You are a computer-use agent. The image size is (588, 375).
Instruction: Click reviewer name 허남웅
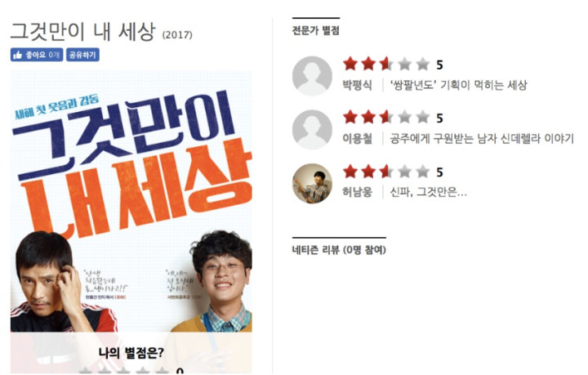click(x=357, y=192)
